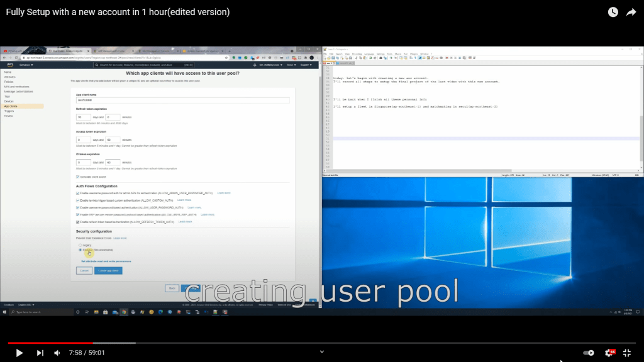Open Message customizations in the sidebar
The height and width of the screenshot is (362, 644).
coord(19,91)
